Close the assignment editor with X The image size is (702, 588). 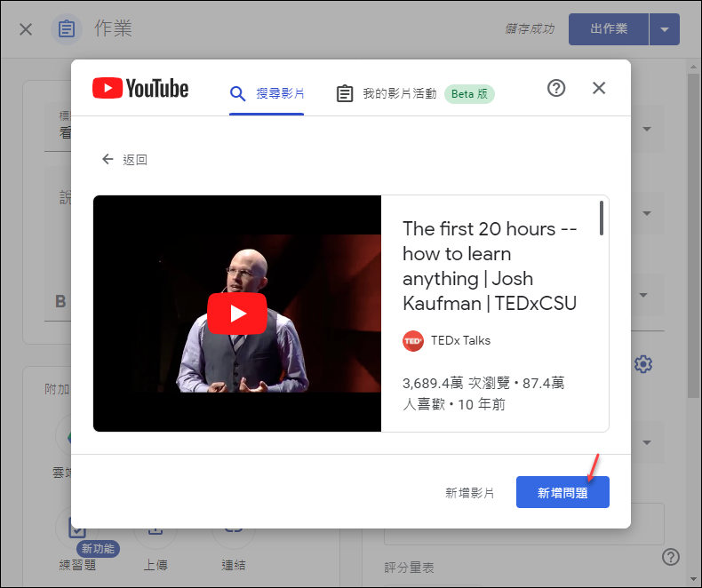tap(26, 29)
